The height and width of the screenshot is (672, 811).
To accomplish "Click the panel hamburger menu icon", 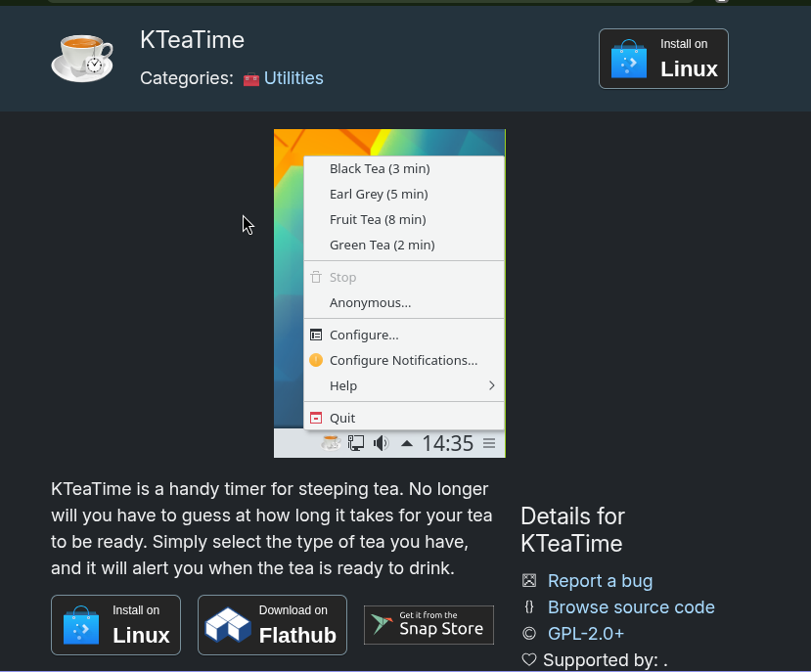I will click(x=489, y=443).
